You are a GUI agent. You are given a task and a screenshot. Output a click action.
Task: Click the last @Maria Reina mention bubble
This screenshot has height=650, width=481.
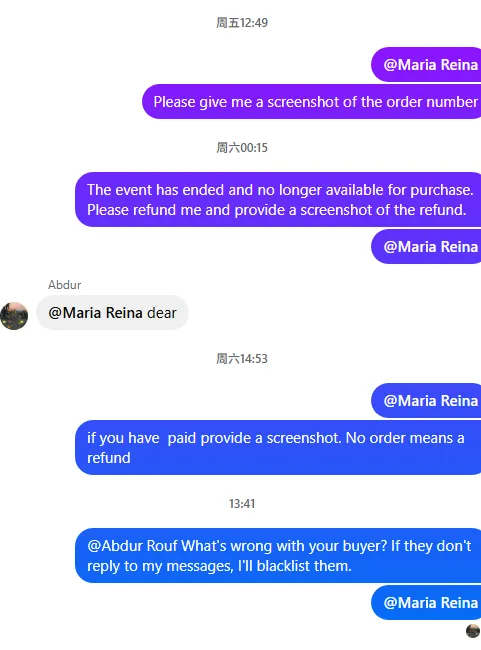(426, 602)
